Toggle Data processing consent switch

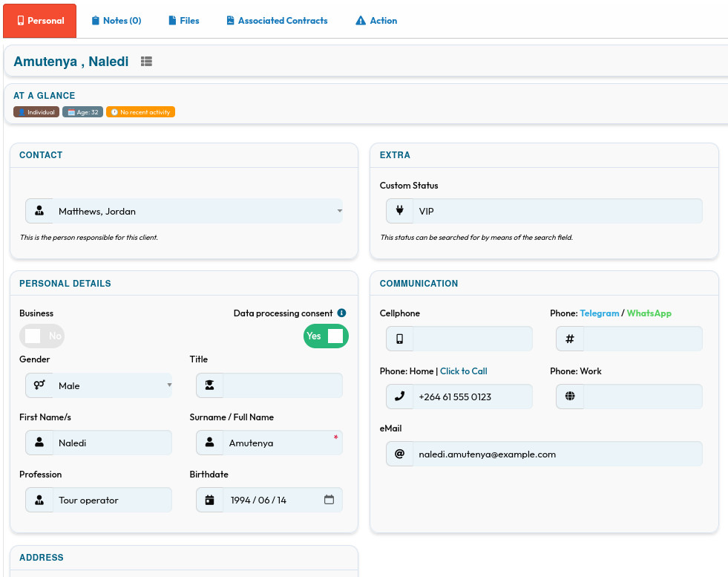(326, 336)
